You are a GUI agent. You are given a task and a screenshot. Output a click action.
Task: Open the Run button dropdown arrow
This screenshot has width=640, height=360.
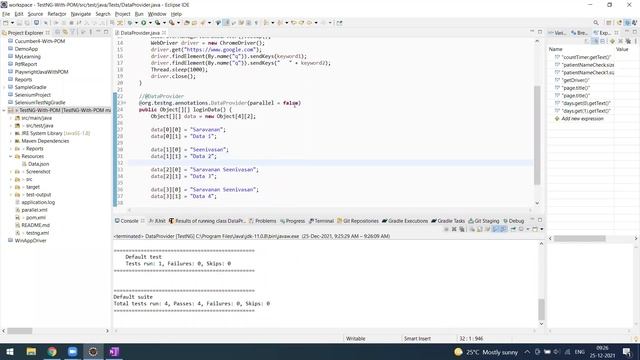click(150, 23)
